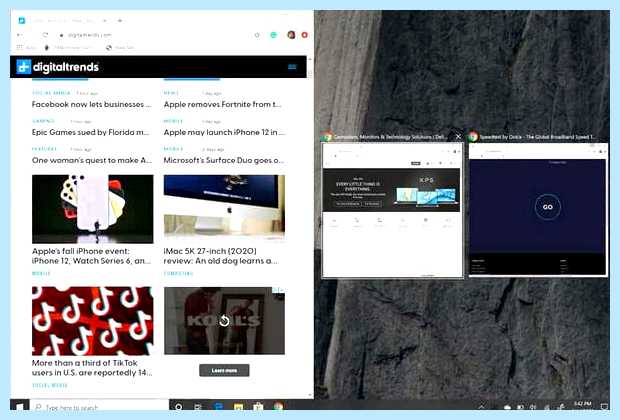Reload the page in Chrome

pyautogui.click(x=45, y=35)
